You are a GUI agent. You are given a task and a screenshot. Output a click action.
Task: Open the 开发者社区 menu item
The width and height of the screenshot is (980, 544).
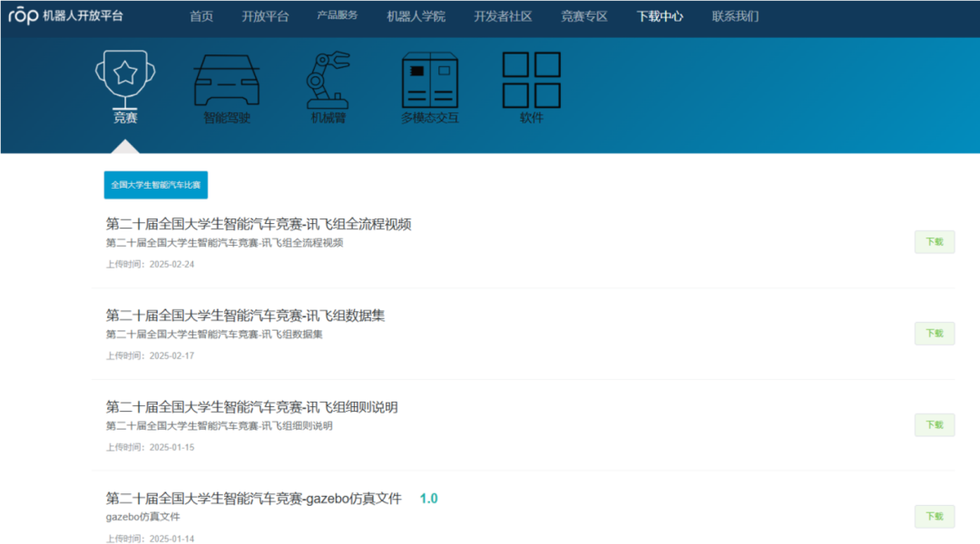[503, 17]
